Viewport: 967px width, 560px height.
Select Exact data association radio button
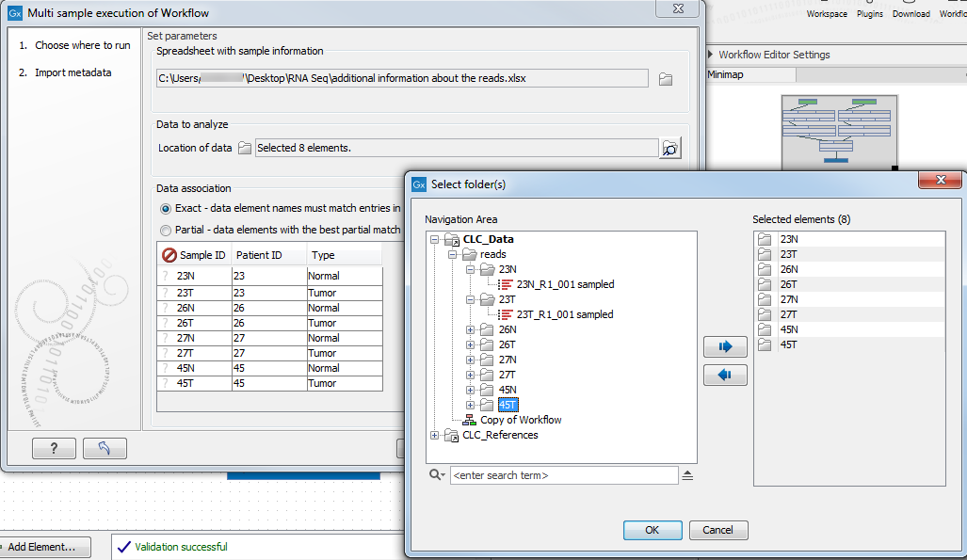[166, 208]
